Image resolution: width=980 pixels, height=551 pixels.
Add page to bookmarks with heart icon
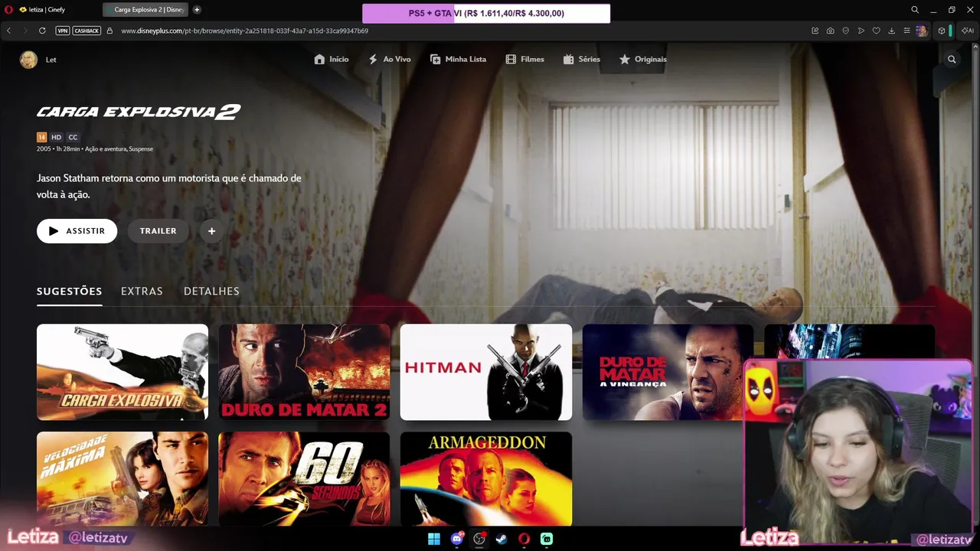click(x=877, y=31)
